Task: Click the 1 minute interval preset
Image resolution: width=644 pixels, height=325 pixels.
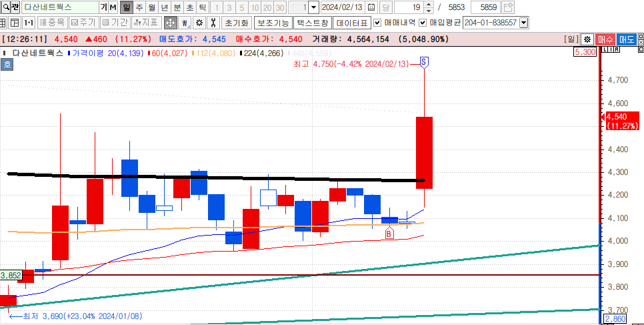Action: pos(217,7)
